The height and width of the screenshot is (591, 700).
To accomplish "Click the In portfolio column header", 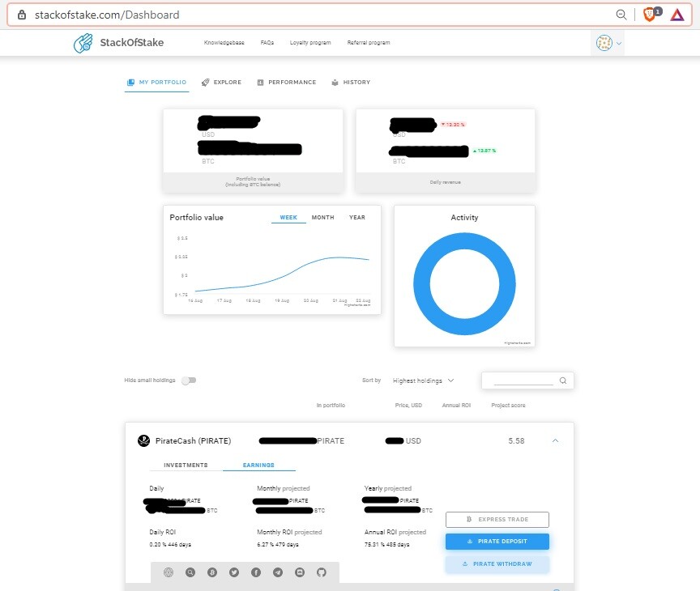I will tap(331, 406).
